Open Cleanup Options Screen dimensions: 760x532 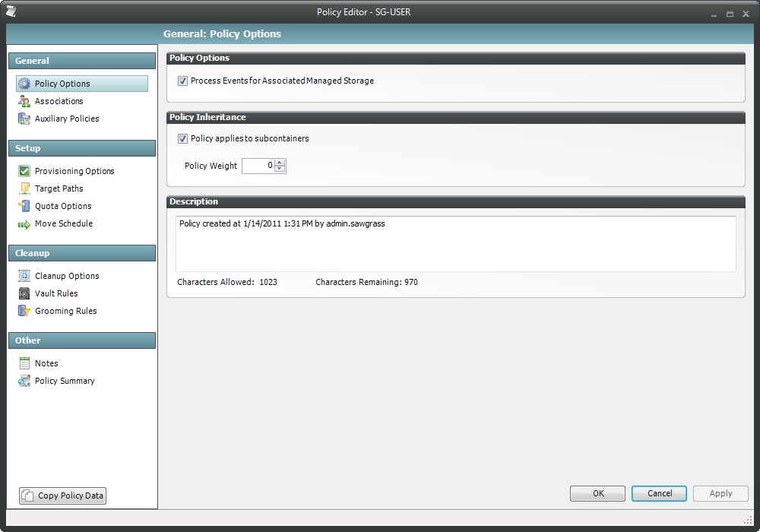tap(67, 276)
